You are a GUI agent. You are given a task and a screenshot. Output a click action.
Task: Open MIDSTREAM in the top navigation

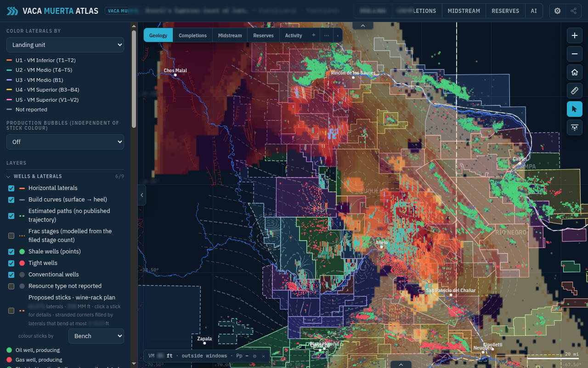464,11
